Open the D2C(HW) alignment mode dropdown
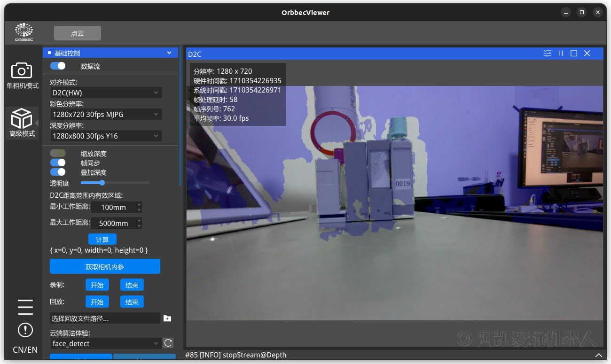 point(105,93)
